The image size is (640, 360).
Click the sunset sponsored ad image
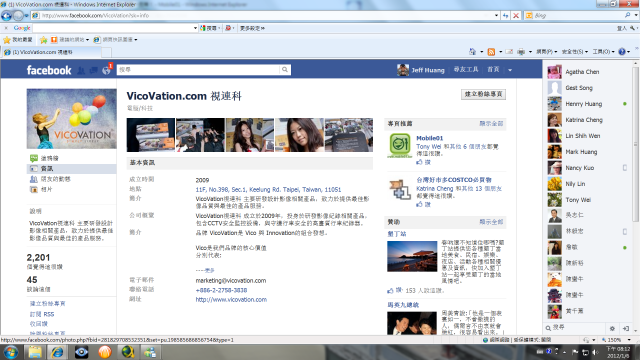(x=412, y=256)
